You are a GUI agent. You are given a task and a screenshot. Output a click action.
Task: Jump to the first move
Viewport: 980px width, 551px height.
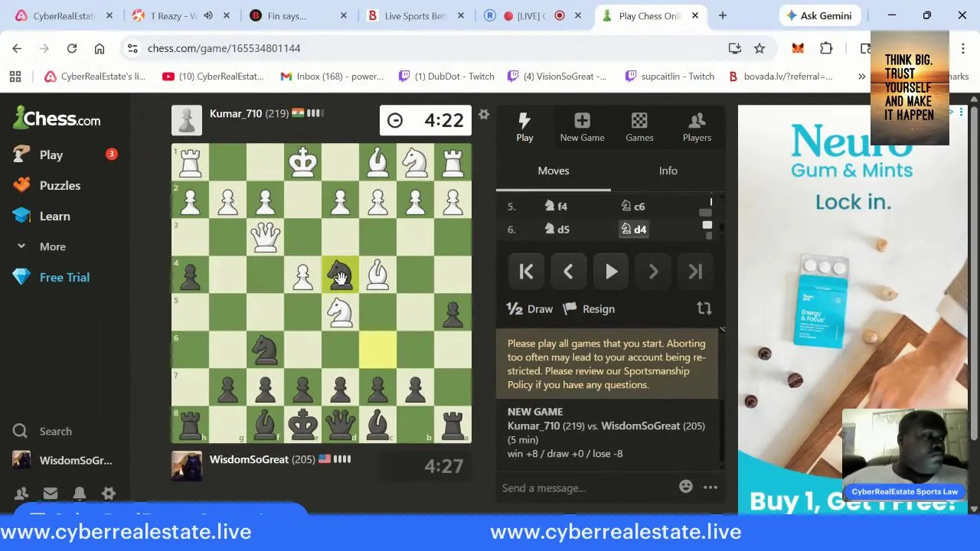click(x=527, y=272)
